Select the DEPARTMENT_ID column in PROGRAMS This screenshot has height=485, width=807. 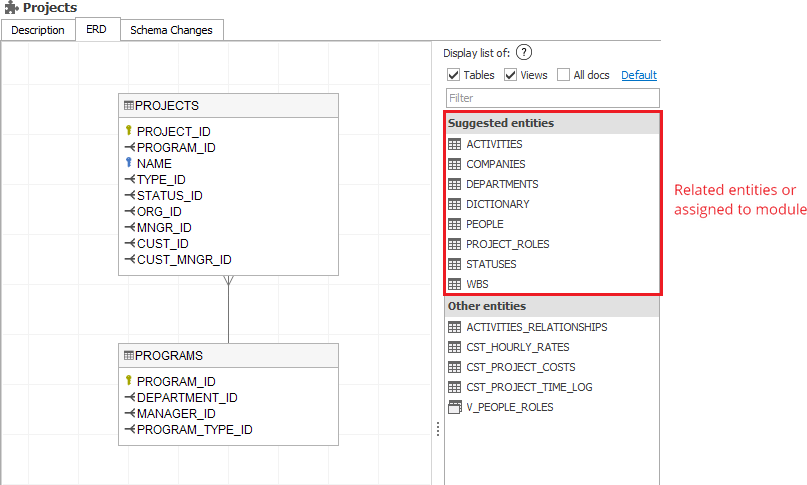[187, 397]
